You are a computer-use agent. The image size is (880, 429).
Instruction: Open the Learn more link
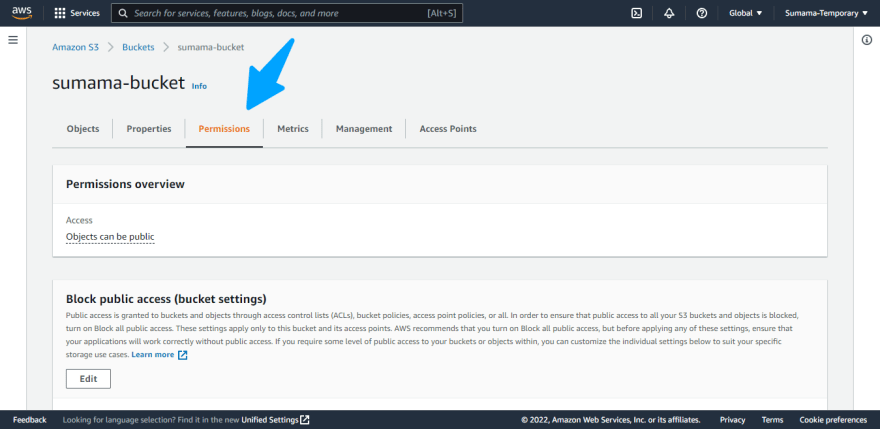pos(153,355)
